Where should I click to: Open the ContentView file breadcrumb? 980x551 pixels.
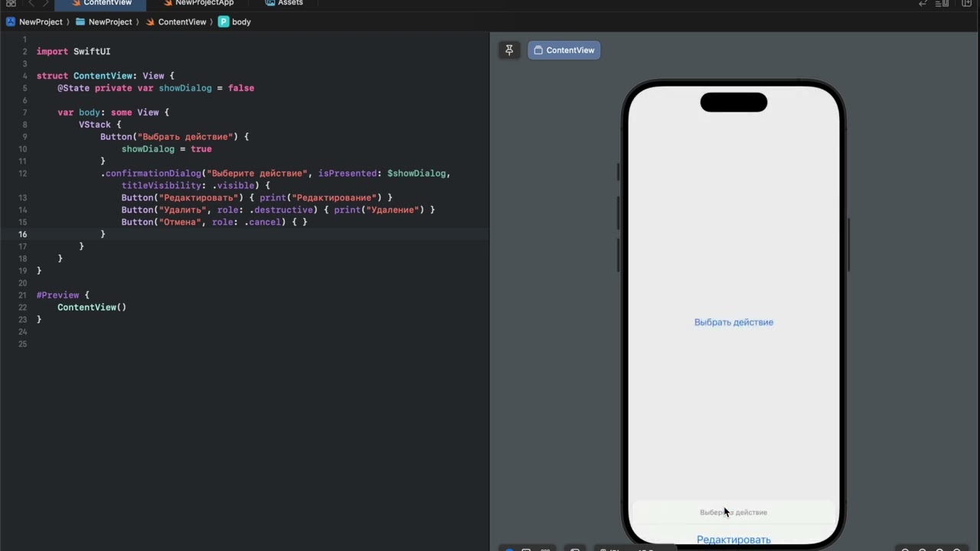(175, 22)
